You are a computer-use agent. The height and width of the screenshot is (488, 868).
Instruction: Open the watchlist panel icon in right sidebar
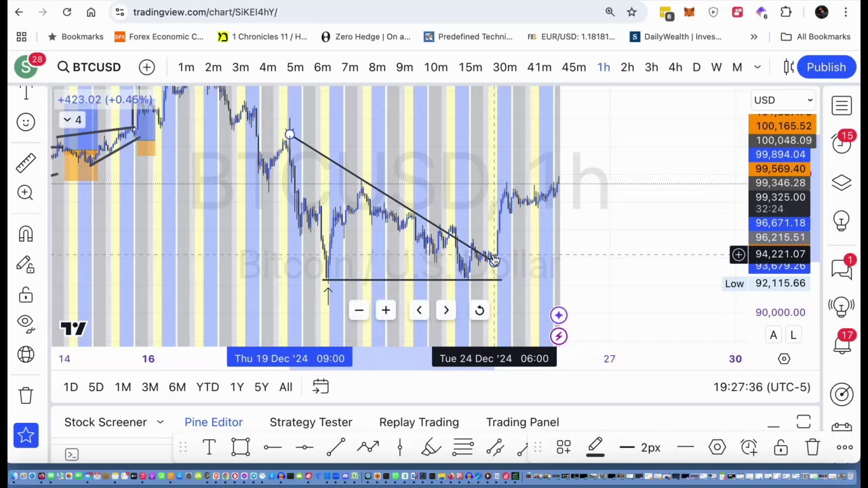point(842,105)
